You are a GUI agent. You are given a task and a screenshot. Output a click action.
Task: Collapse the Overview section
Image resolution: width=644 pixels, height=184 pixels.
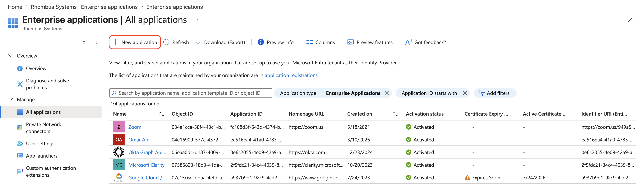tap(11, 56)
